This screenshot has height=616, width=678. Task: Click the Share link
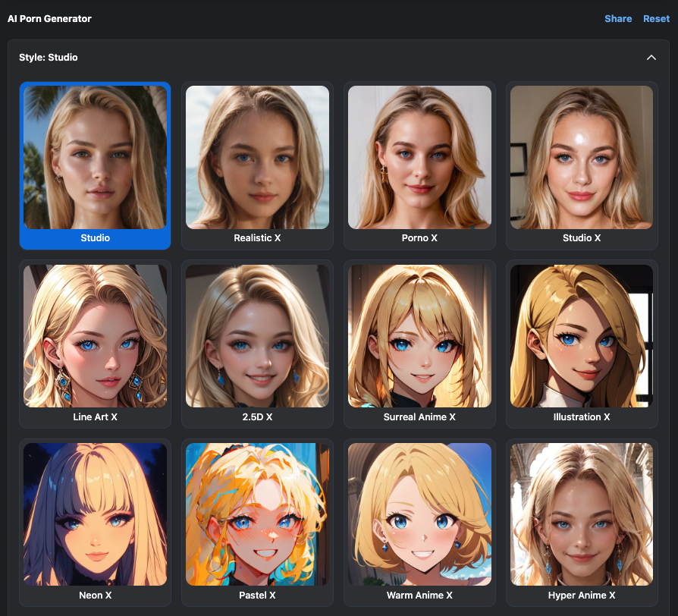pyautogui.click(x=618, y=19)
